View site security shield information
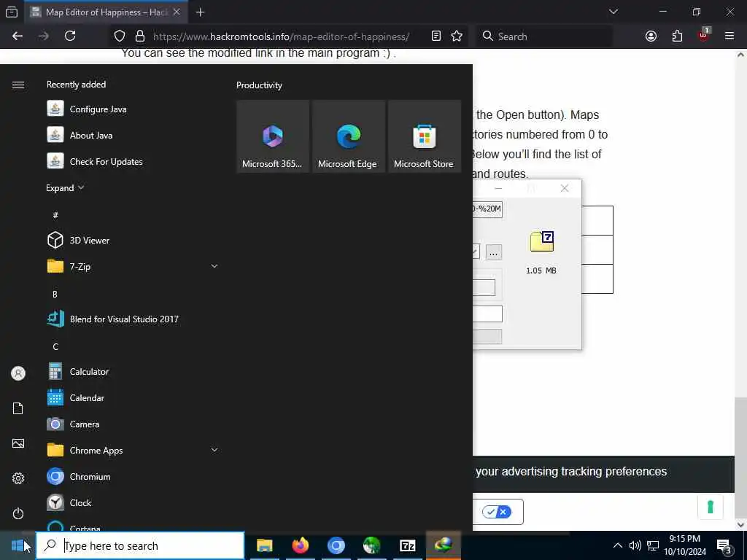Screen dimensions: 747x560 [x=120, y=36]
